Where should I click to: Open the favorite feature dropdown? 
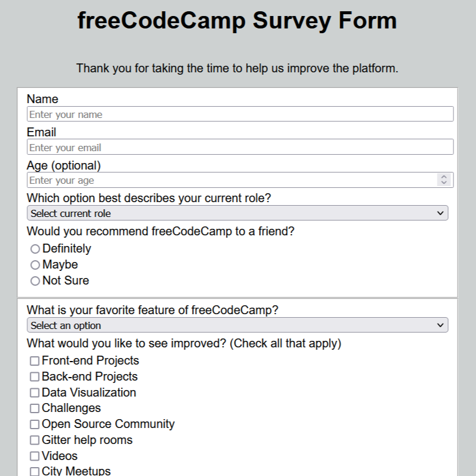pyautogui.click(x=237, y=325)
